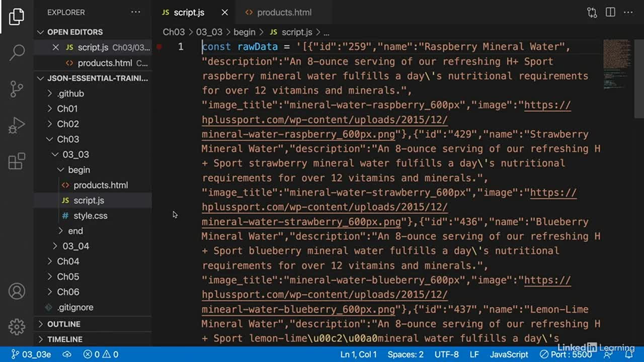Open the Source Control view
644x362 pixels.
[x=17, y=88]
